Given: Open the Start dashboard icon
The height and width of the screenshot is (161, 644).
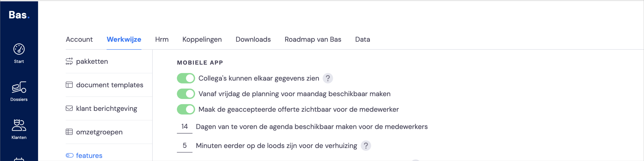Looking at the screenshot, I should coord(19,49).
